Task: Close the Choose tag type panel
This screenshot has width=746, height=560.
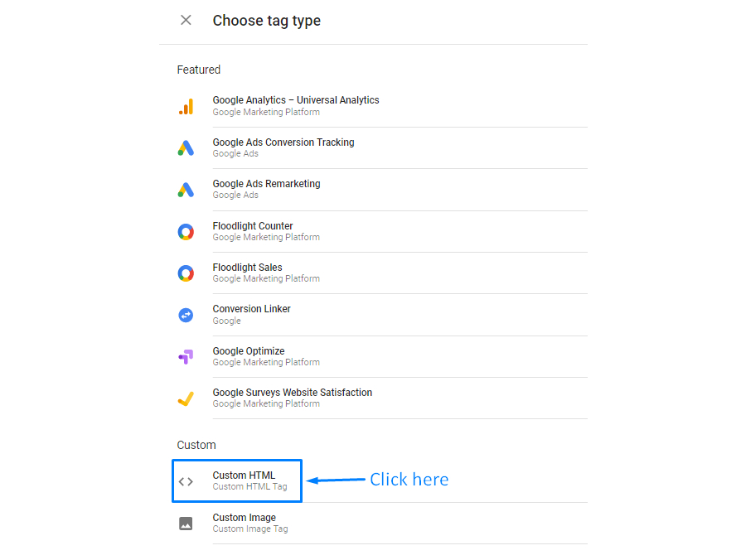Action: click(186, 20)
